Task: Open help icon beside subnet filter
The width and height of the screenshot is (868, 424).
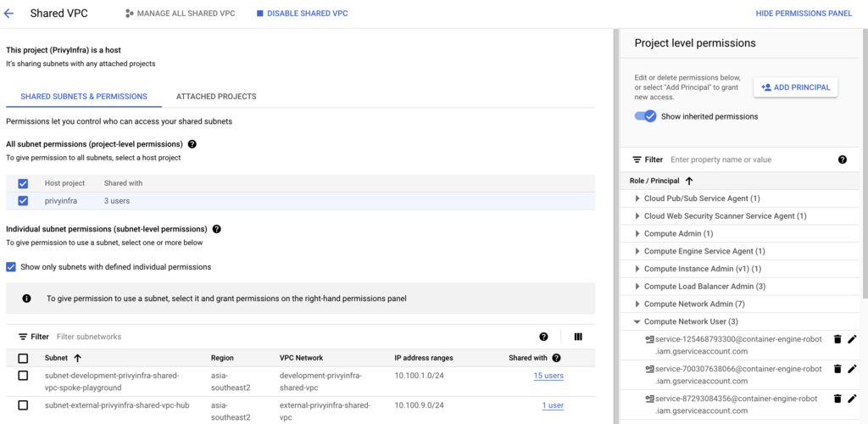Action: pos(543,337)
